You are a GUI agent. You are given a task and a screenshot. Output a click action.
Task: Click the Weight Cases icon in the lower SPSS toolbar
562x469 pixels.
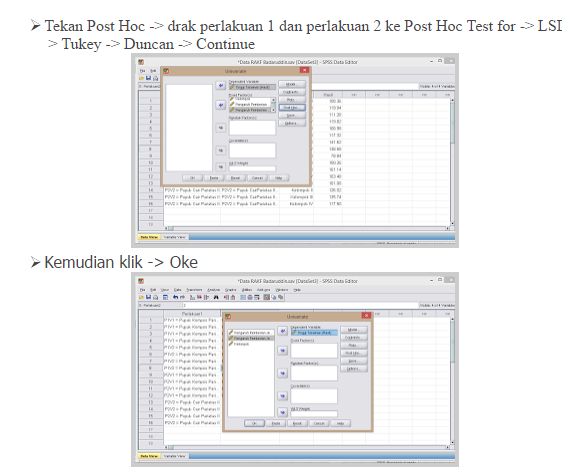(250, 297)
